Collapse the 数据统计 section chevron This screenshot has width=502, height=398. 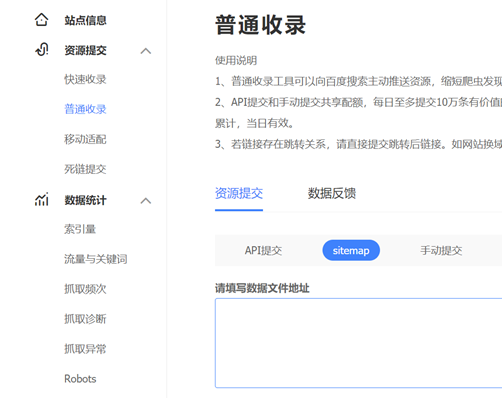146,201
